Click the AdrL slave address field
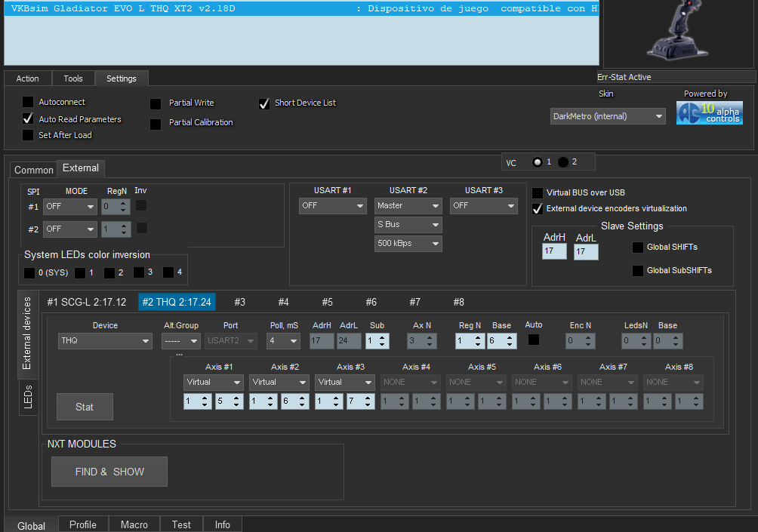Viewport: 758px width, 532px height. (x=586, y=252)
